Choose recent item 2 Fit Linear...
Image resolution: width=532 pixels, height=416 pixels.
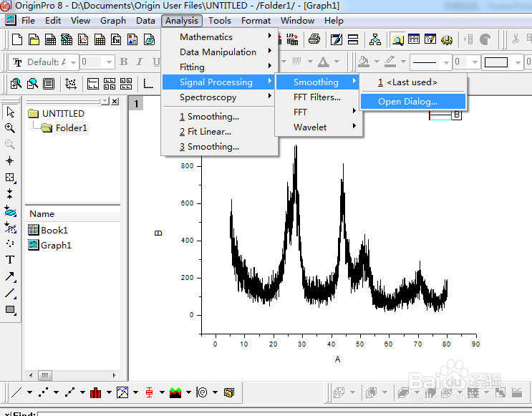click(220, 132)
